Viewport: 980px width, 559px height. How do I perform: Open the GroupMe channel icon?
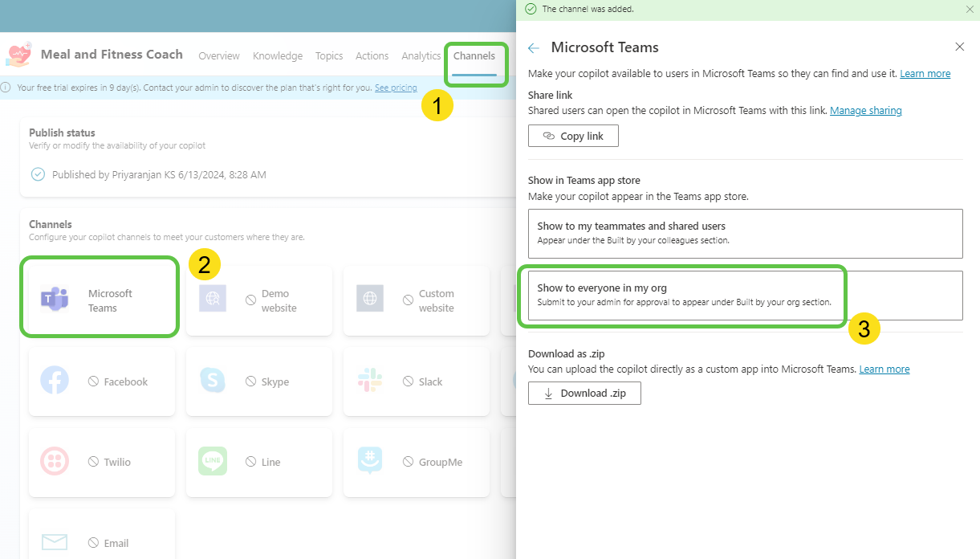[370, 461]
